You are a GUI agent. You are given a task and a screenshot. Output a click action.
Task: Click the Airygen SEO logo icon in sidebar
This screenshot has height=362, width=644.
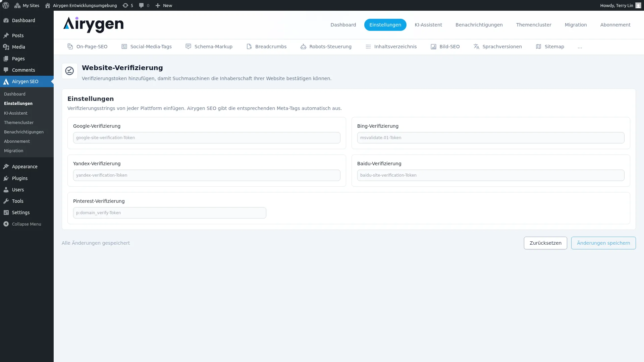pyautogui.click(x=6, y=81)
